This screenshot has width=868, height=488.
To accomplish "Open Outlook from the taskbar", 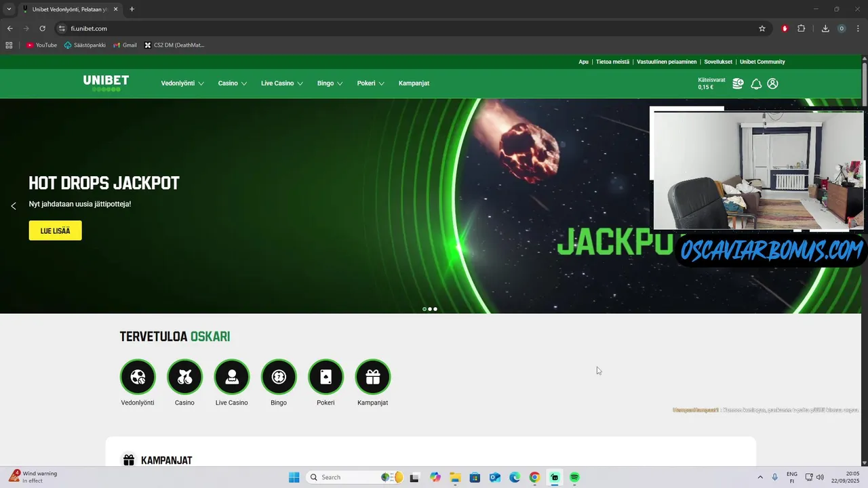I will pyautogui.click(x=495, y=477).
